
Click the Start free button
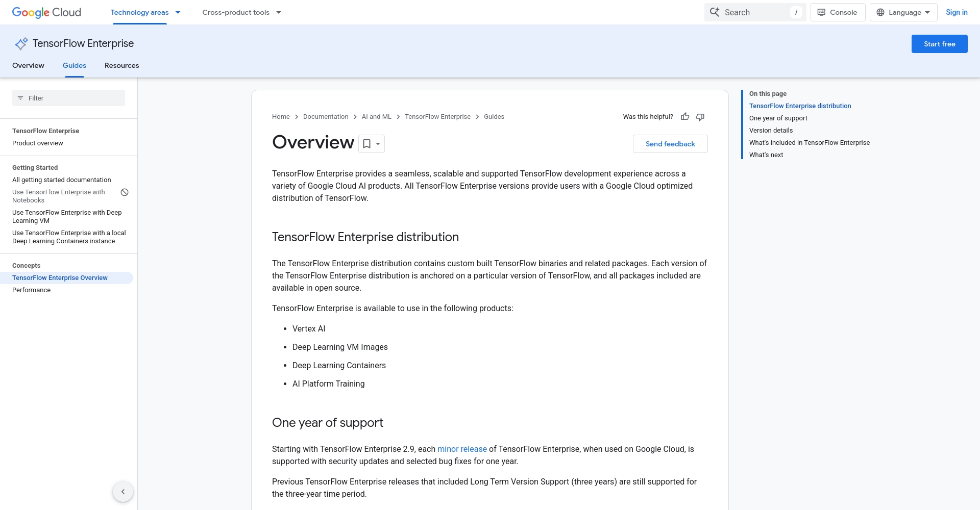(x=939, y=44)
